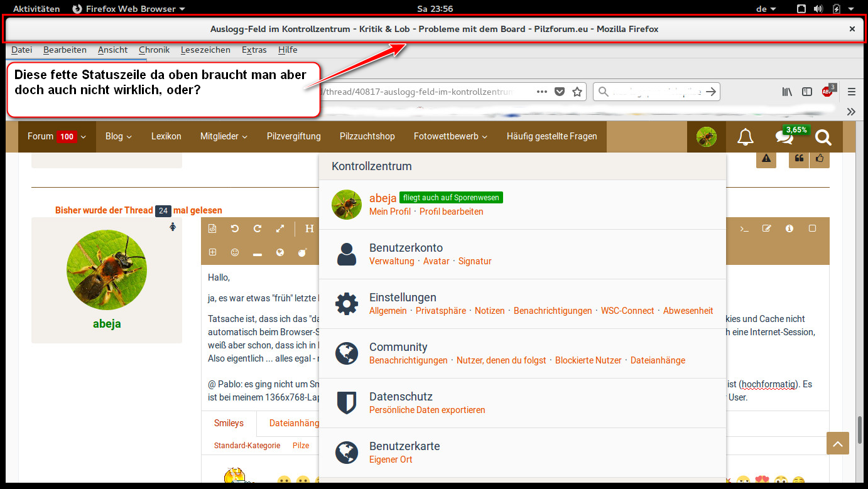This screenshot has width=868, height=489.
Task: Switch to the Smileys tab
Action: pyautogui.click(x=229, y=423)
